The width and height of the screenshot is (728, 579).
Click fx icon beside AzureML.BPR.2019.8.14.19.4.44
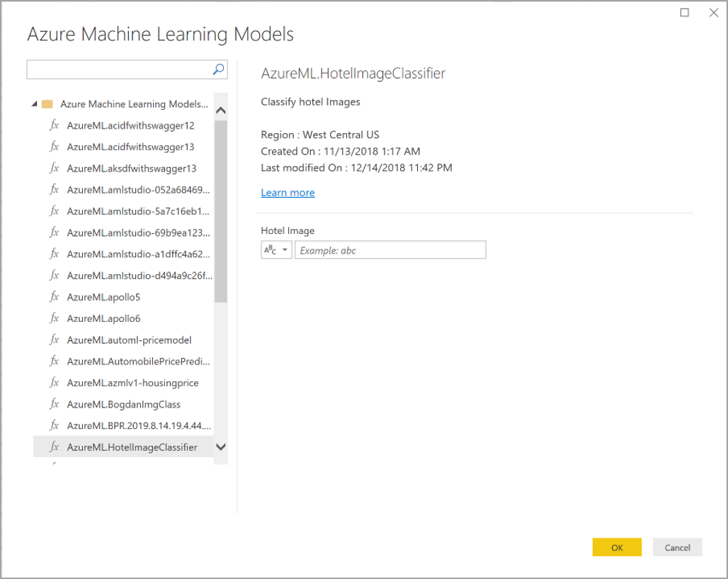[x=55, y=425]
